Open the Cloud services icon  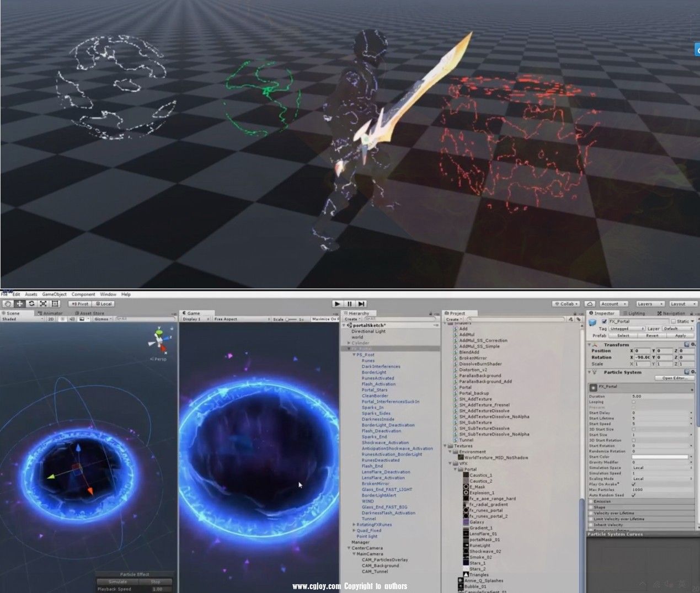(590, 303)
